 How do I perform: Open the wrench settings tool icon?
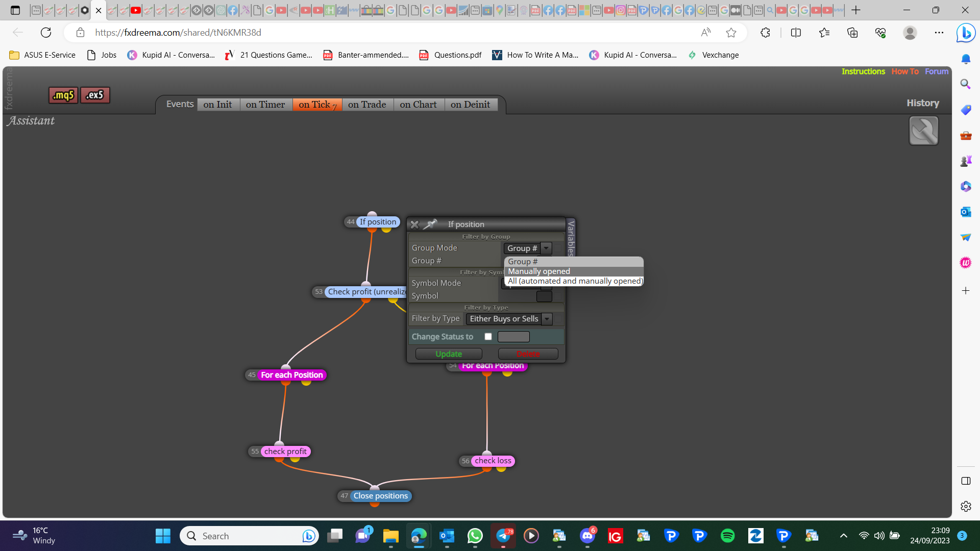[x=923, y=131]
